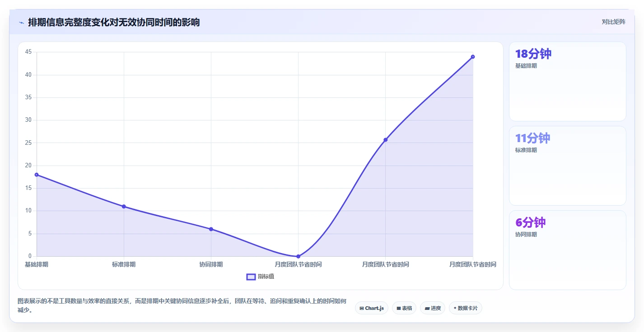Viewport: 644px width, 332px height.
Task: Click the 基础排期 x-axis label
Action: point(37,264)
